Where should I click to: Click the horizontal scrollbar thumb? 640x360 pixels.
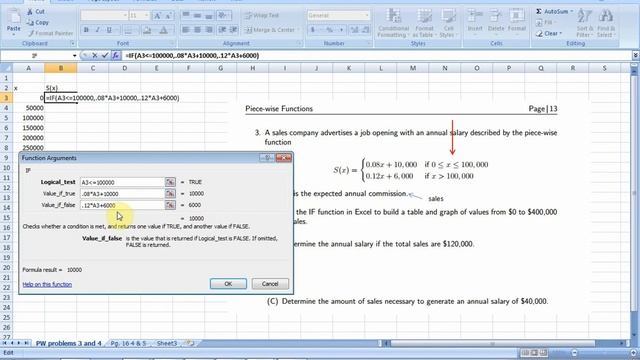[x=493, y=343]
